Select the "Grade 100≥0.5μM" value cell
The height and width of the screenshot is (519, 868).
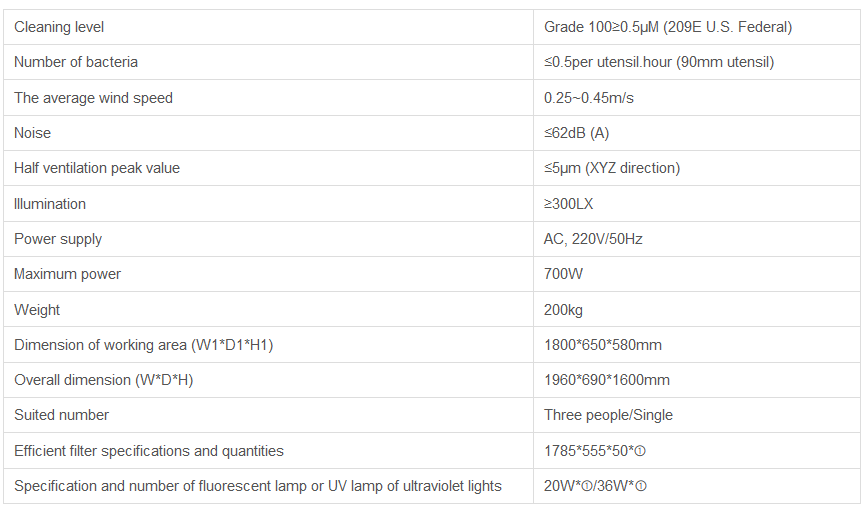668,27
